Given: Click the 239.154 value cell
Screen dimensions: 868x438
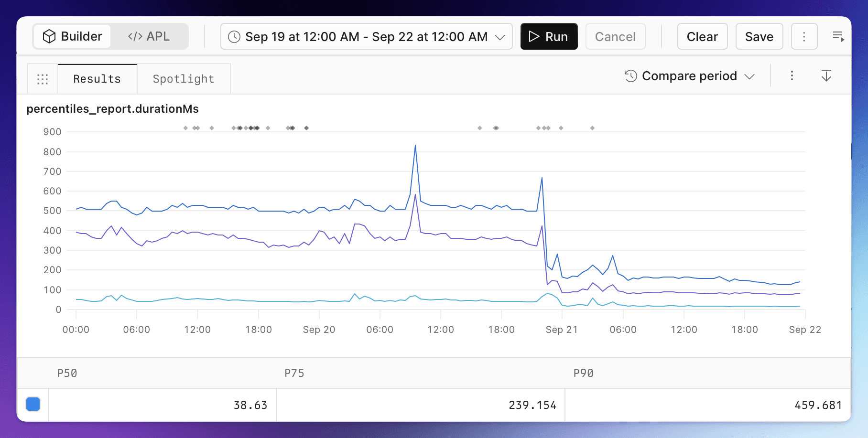Looking at the screenshot, I should 421,405.
